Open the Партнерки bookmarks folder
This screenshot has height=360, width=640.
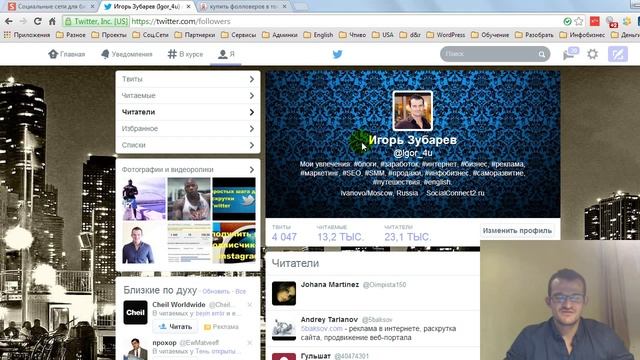[195, 35]
